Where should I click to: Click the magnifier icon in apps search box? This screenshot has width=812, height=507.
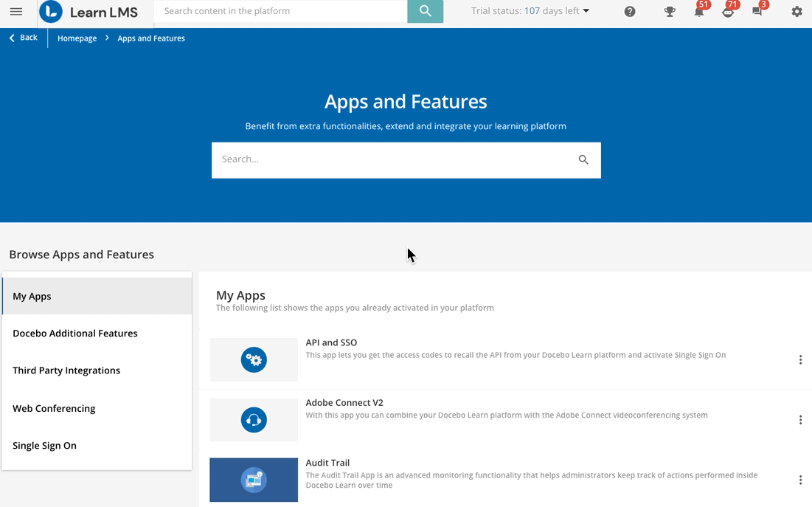tap(583, 159)
